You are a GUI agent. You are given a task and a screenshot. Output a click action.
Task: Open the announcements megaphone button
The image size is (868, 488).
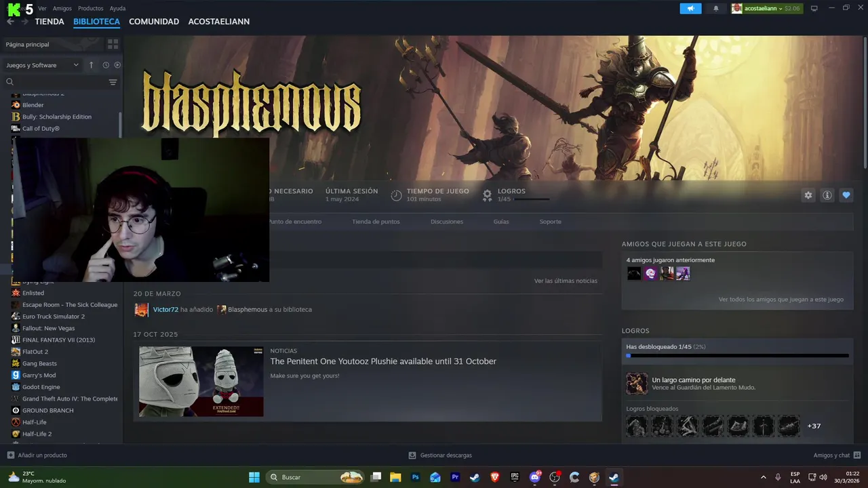tap(690, 8)
